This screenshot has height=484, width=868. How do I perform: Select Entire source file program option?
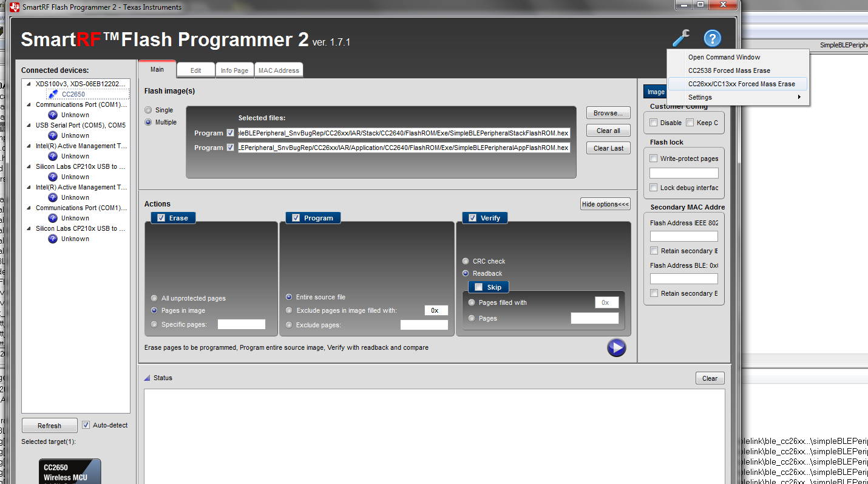click(289, 297)
